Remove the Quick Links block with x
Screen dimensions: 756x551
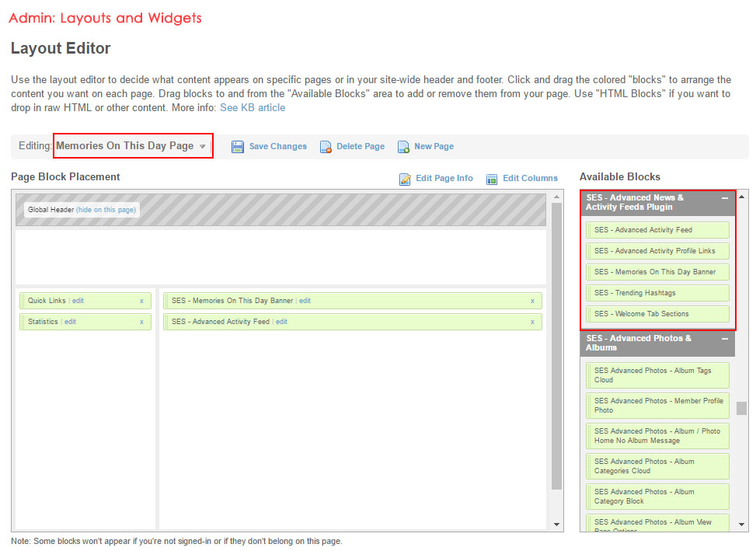pyautogui.click(x=141, y=301)
